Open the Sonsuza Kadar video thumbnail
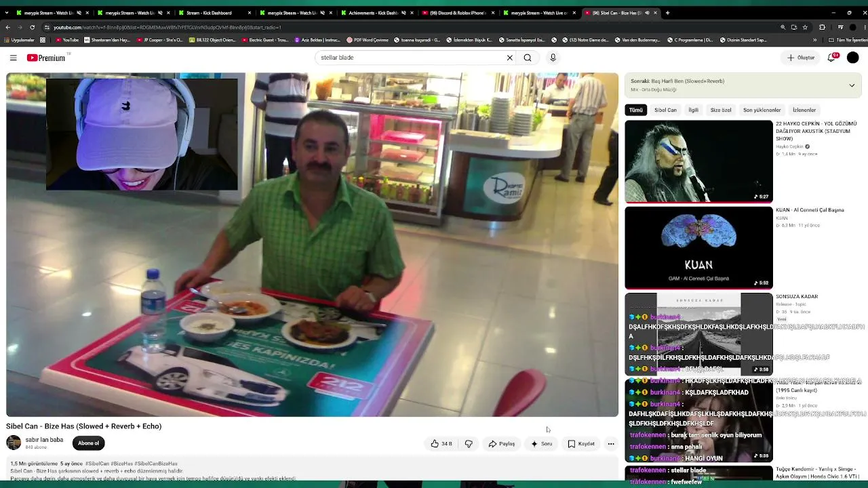868x488 pixels. (698, 333)
